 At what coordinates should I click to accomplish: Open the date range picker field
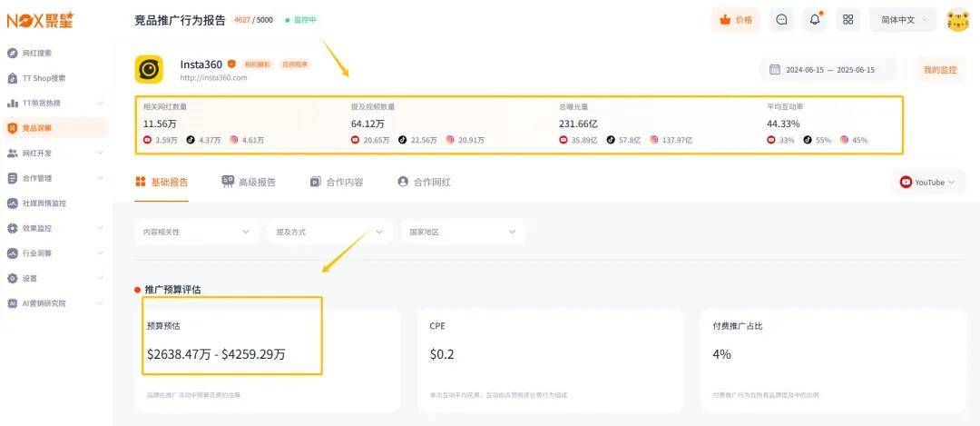(827, 70)
